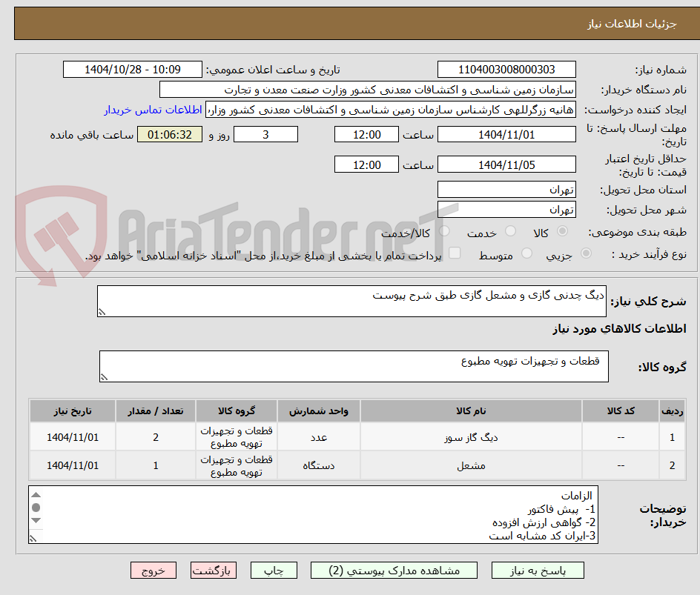Select the جزیی purchase process option
The image size is (700, 595).
pos(585,253)
